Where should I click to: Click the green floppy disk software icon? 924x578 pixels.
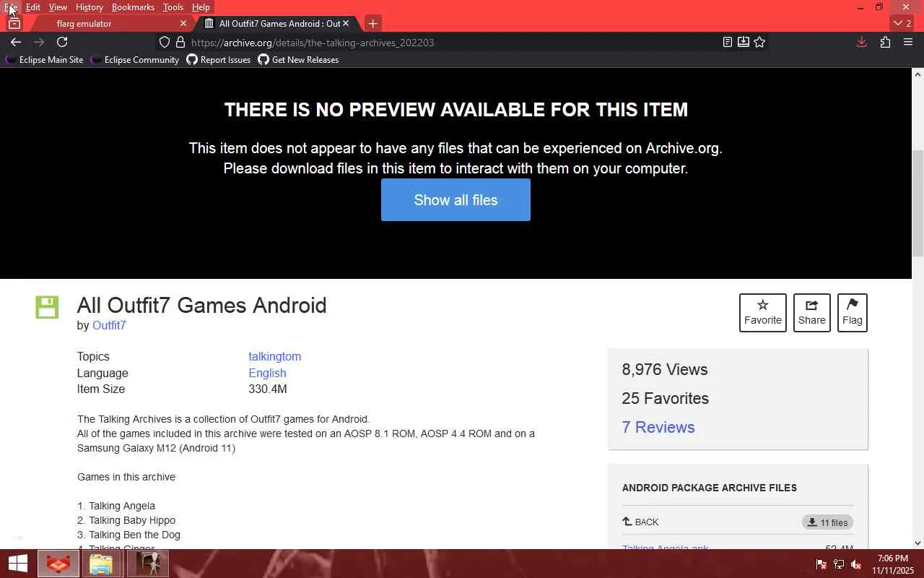(x=47, y=307)
